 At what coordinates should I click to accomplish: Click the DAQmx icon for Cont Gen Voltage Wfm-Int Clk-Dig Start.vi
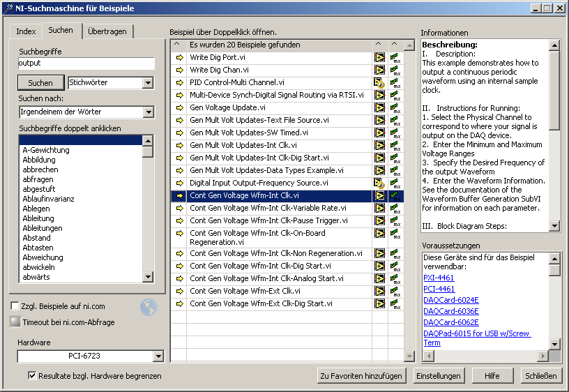click(395, 266)
